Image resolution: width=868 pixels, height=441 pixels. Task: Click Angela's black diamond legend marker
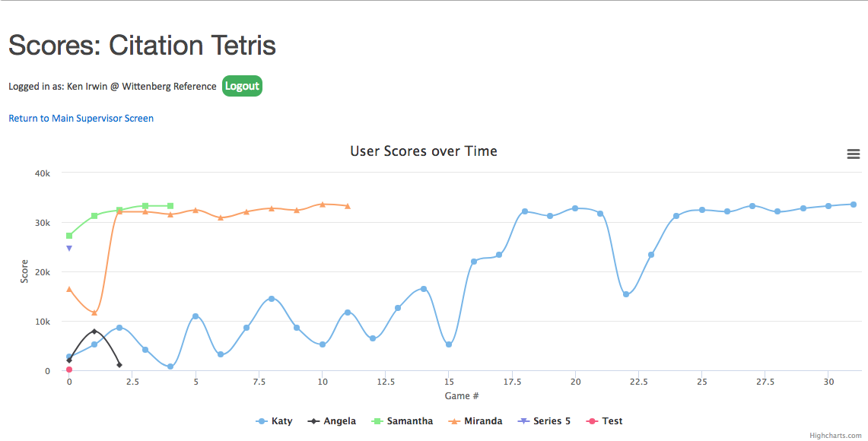point(313,421)
